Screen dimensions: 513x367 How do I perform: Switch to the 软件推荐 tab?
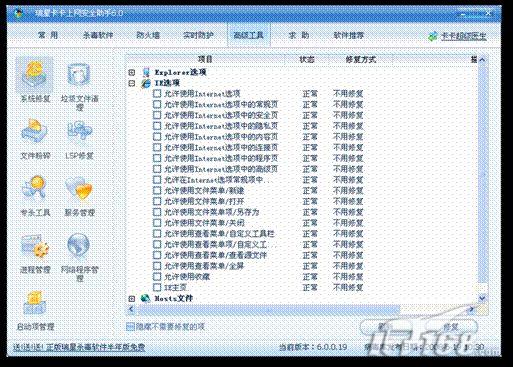349,35
